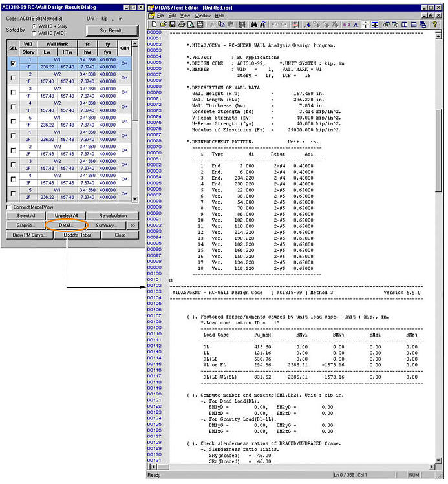The image size is (448, 484).
Task: Click the Update Rebar button
Action: 78,235
